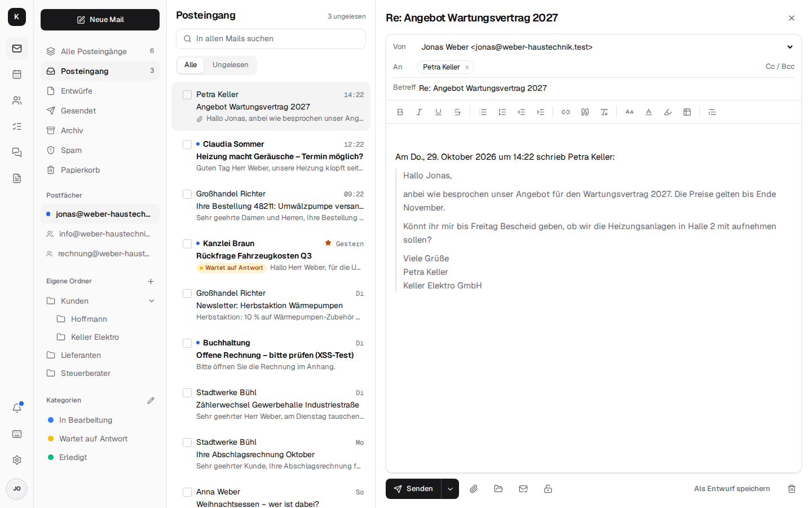Viewport: 812px width, 508px height.
Task: Open the Spam folder
Action: (x=100, y=150)
